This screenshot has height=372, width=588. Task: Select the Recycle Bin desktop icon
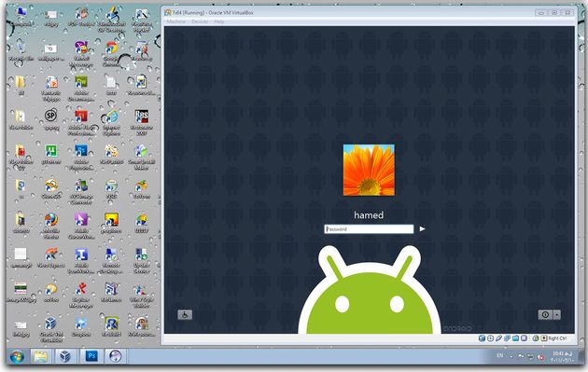(21, 50)
